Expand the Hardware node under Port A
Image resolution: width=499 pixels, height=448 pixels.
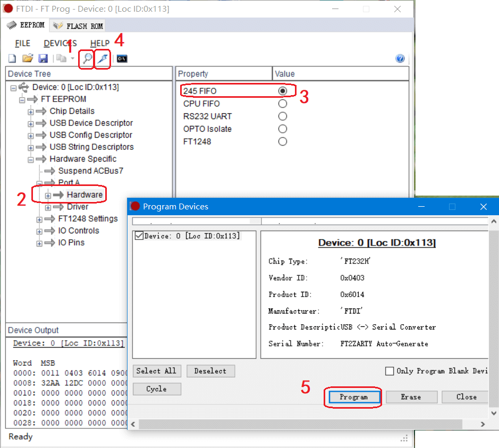point(48,196)
